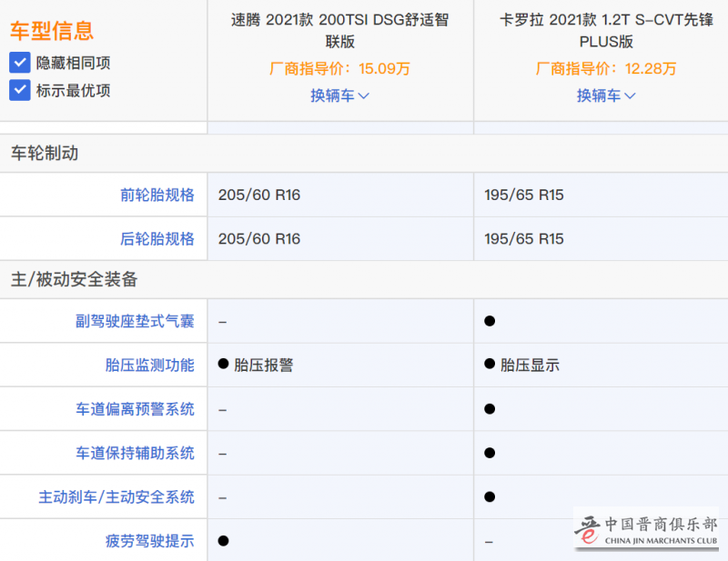Select the 车道保持辅助系统 parameter link
The height and width of the screenshot is (561, 728).
[x=135, y=453]
